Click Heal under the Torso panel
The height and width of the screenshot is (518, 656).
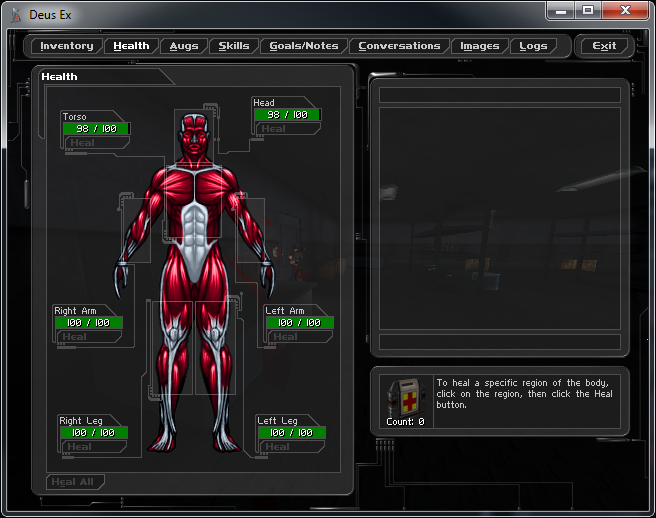(x=83, y=143)
